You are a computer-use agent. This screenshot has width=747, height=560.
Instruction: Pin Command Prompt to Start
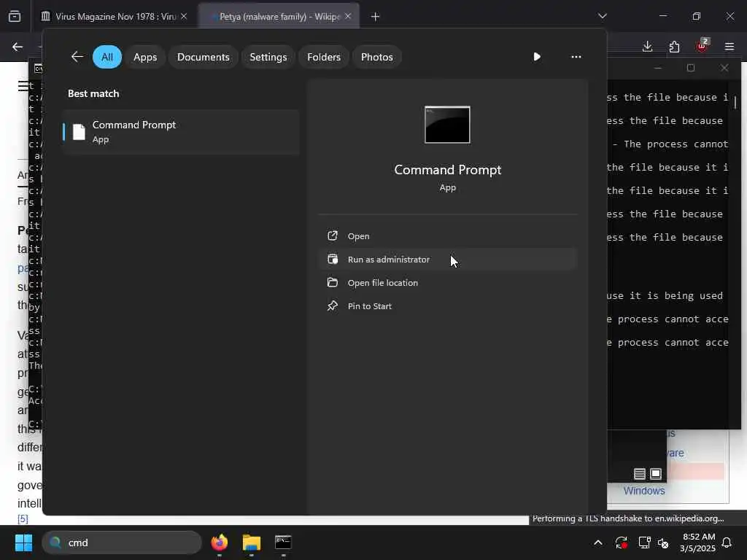(448, 306)
